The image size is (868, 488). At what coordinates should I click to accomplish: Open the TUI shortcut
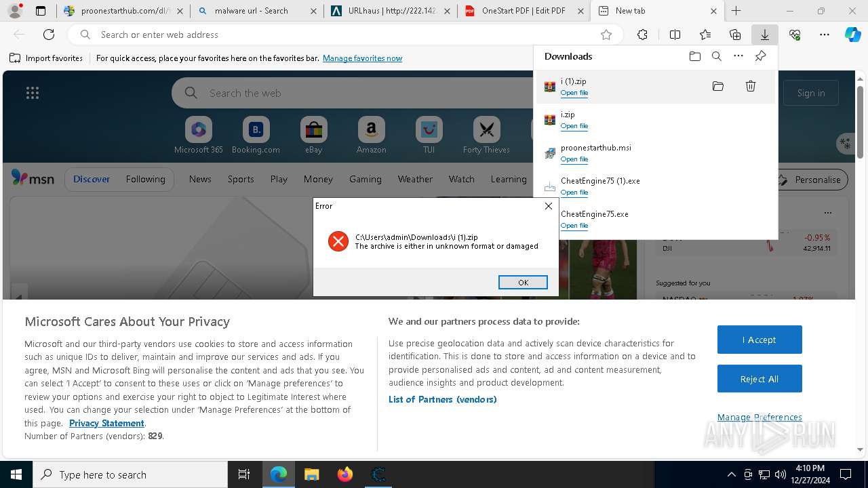click(x=429, y=136)
